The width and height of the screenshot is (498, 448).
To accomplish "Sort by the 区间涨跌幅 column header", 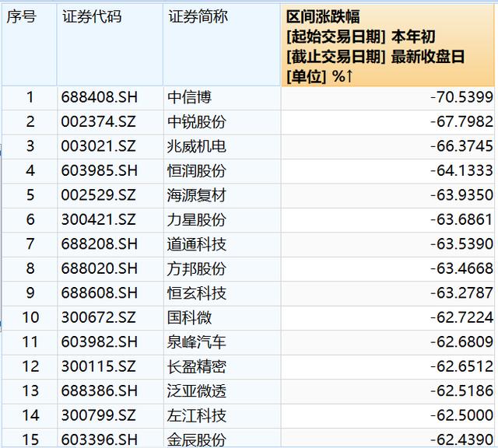I will click(388, 45).
